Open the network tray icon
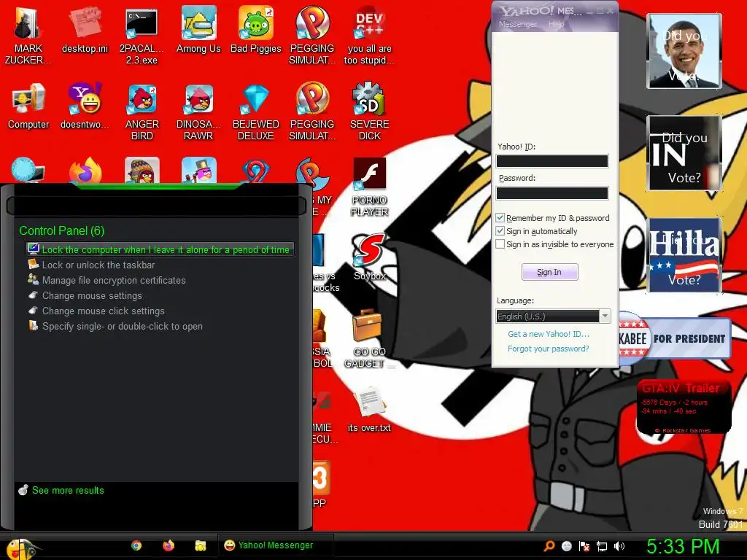747x560 pixels. click(x=602, y=546)
